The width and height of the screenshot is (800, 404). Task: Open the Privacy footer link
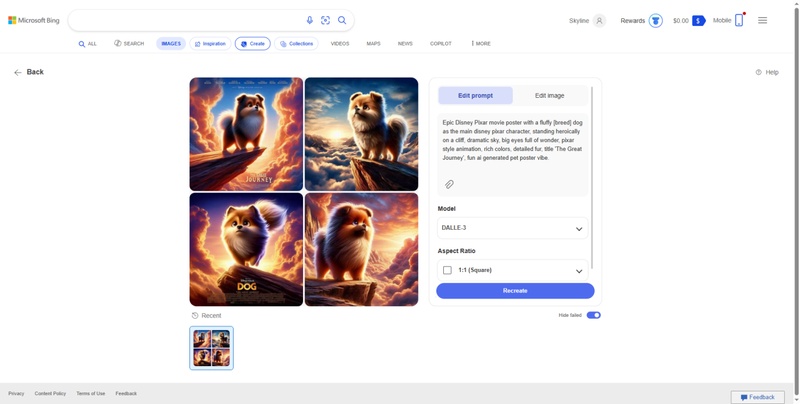[16, 394]
